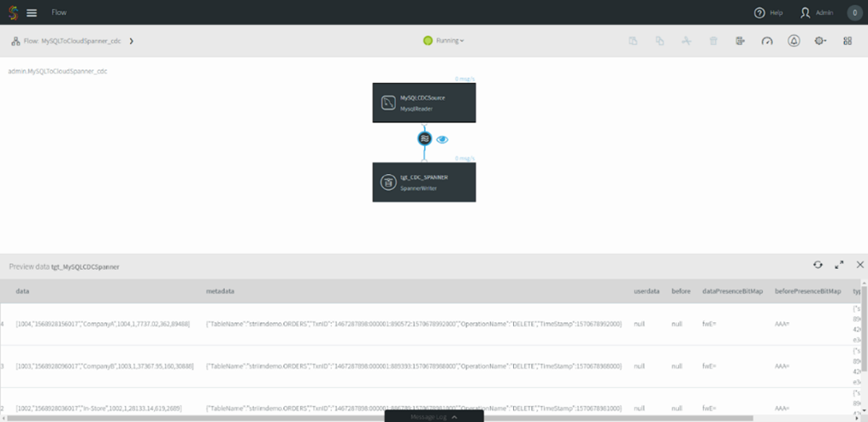Screen dimensions: 868x422
Task: Expand the flow name breadcrumb chevron
Action: pos(131,41)
